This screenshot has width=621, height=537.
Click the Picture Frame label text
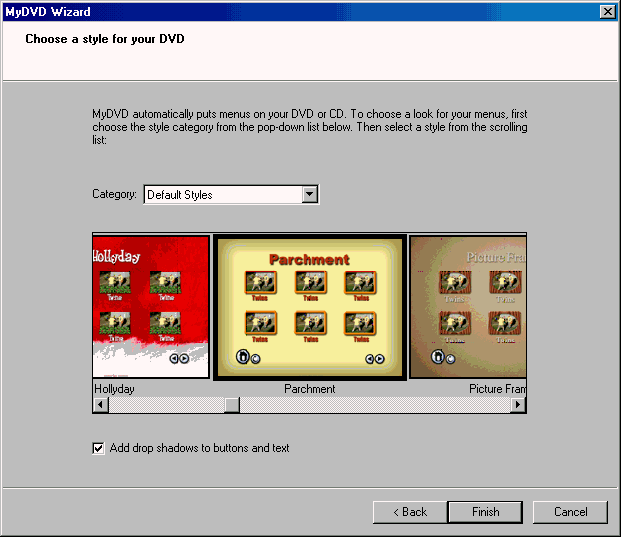(497, 389)
